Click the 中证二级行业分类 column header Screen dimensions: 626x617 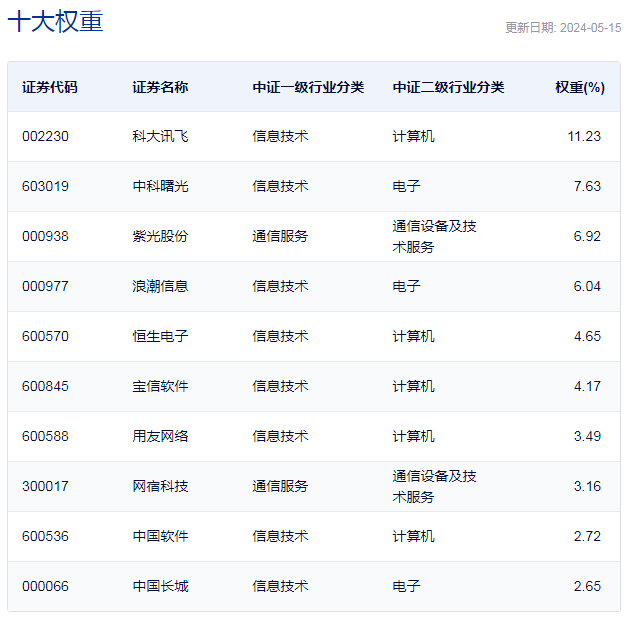tap(448, 87)
